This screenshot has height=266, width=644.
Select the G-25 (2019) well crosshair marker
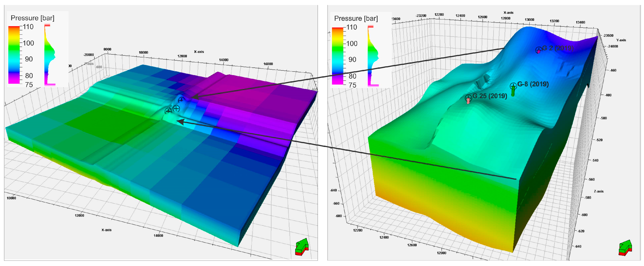(x=468, y=98)
